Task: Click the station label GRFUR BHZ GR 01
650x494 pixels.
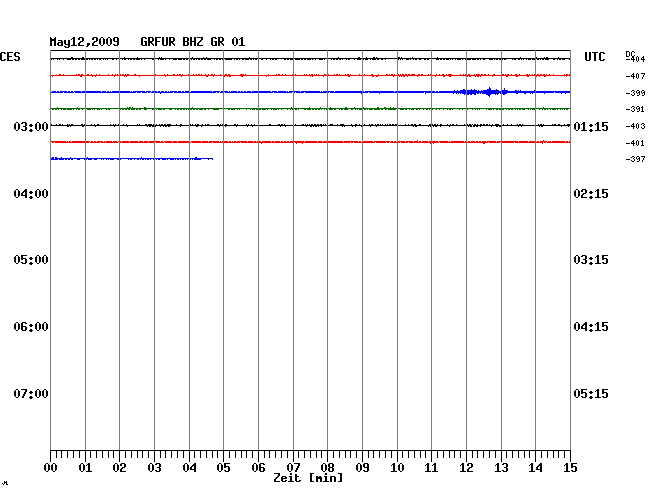Action: tap(193, 42)
